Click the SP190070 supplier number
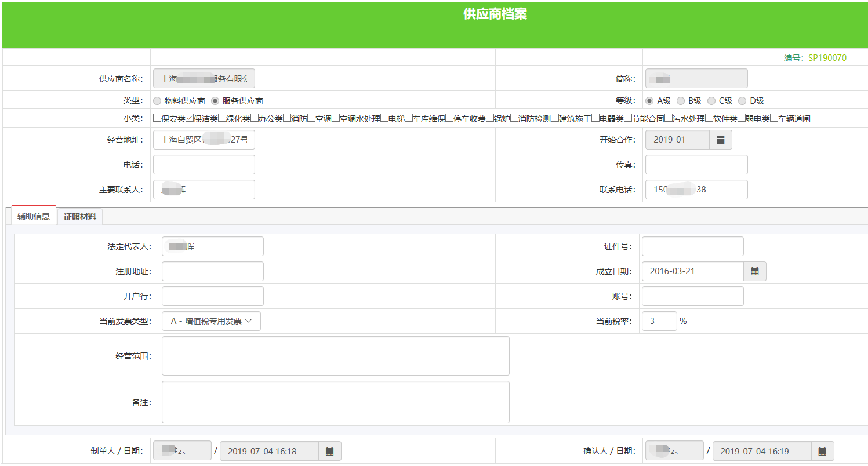Image resolution: width=868 pixels, height=466 pixels. 827,58
